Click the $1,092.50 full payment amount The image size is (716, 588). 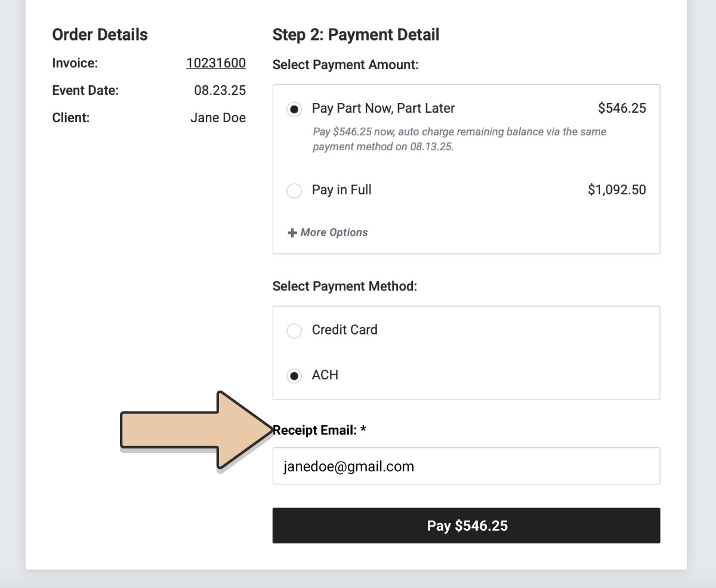(x=617, y=190)
